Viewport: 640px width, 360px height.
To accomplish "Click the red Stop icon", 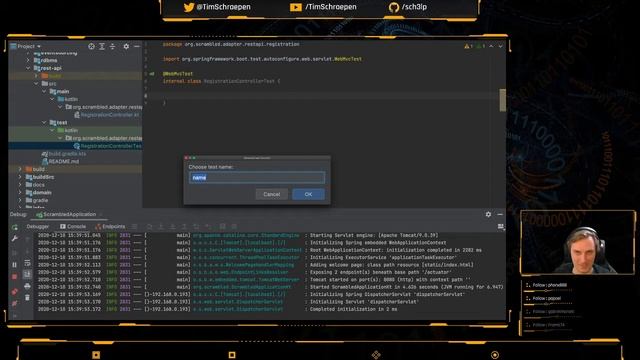I will 15,277.
